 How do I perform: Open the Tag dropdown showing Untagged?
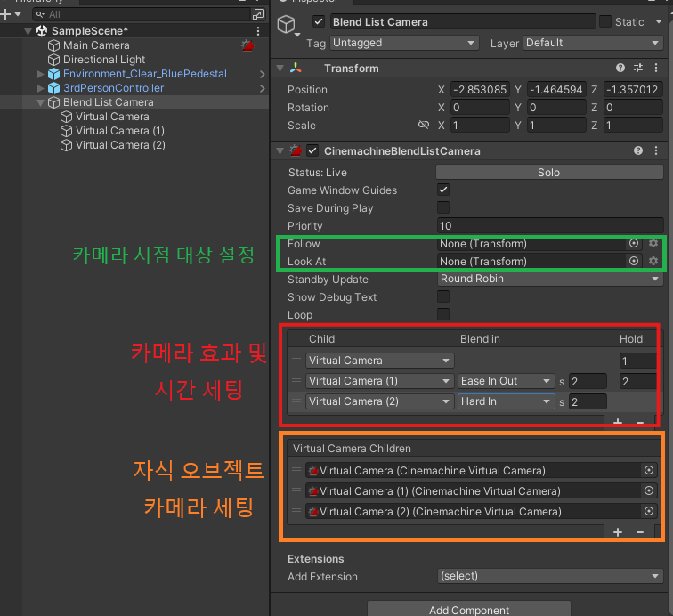click(x=404, y=43)
